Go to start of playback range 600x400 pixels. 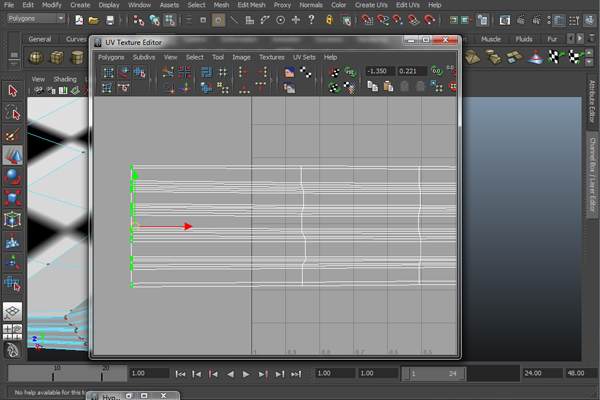pos(180,374)
